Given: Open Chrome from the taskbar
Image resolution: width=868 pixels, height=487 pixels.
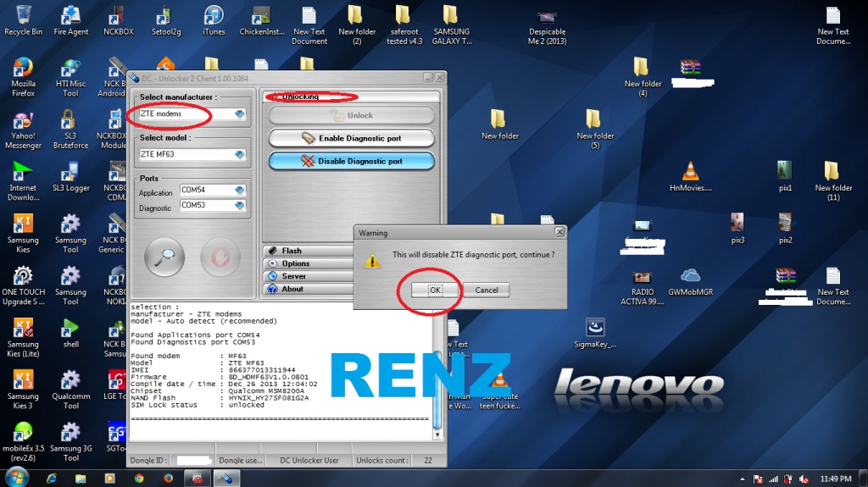Looking at the screenshot, I should coord(139,479).
